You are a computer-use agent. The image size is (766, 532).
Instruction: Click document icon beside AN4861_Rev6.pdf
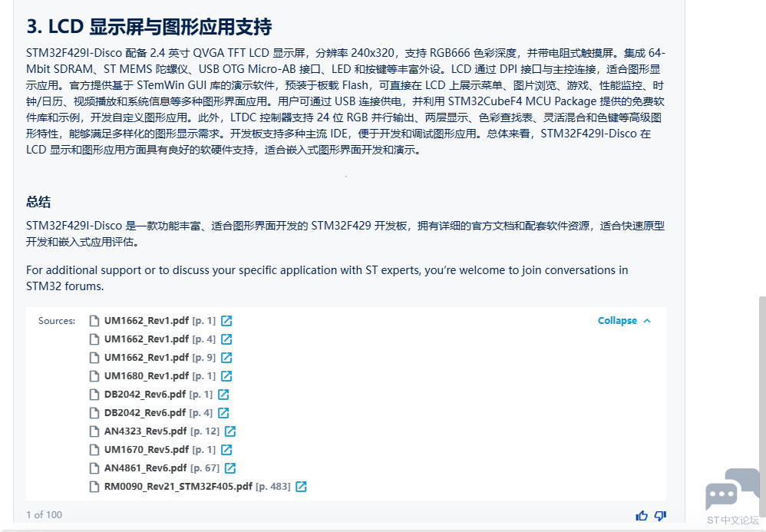[94, 468]
